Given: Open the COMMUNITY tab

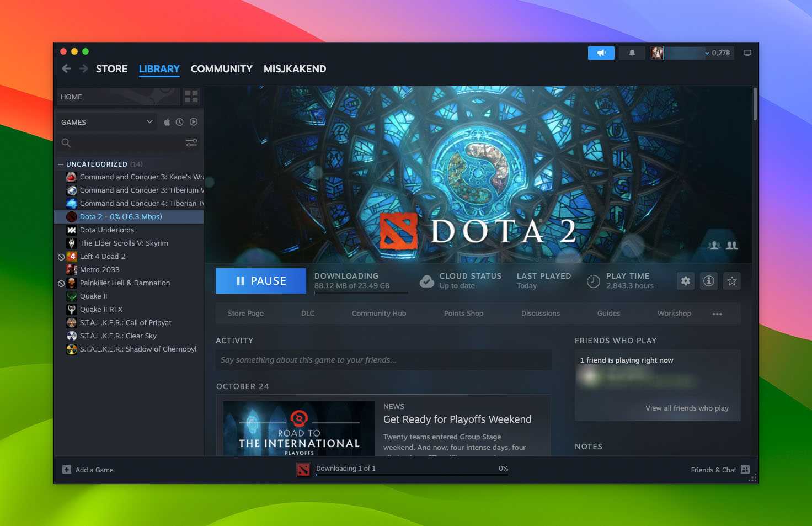Looking at the screenshot, I should coord(221,69).
